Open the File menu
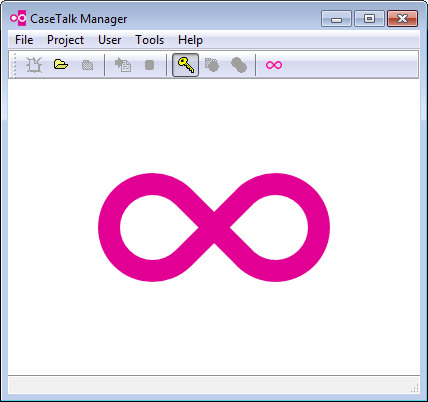Viewport: 428px width, 402px height. (24, 40)
